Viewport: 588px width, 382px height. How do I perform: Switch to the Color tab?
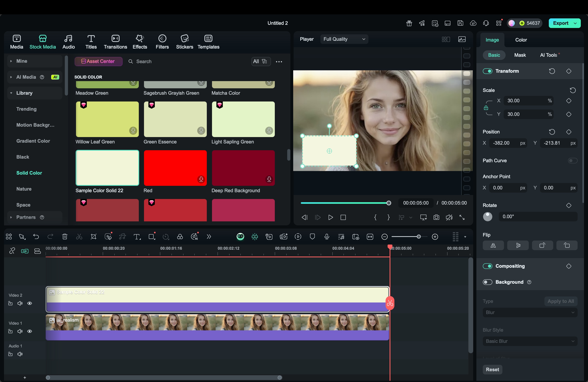click(x=521, y=40)
